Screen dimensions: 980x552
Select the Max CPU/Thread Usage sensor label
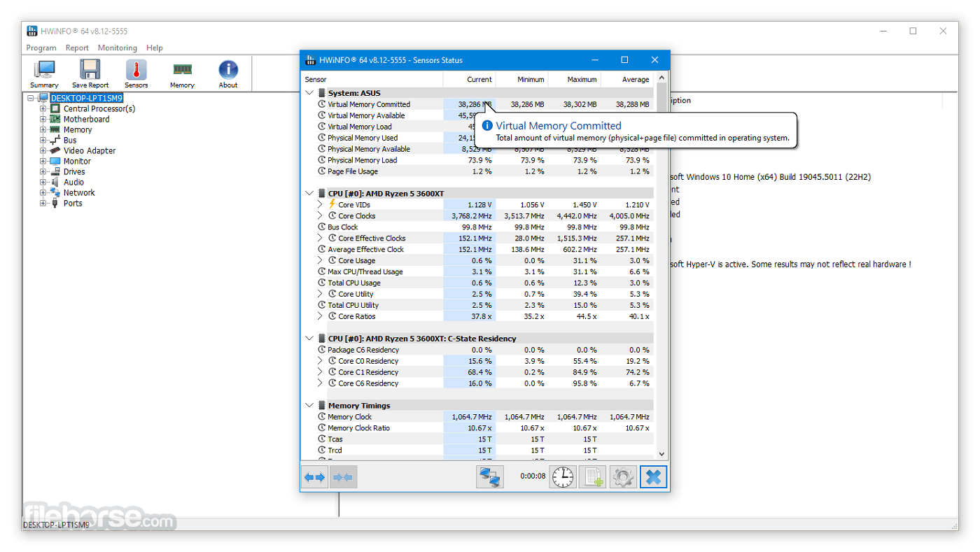pyautogui.click(x=365, y=272)
